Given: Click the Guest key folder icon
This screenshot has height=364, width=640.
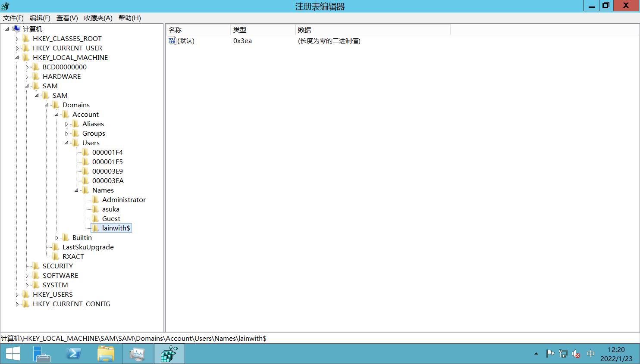Looking at the screenshot, I should [96, 218].
